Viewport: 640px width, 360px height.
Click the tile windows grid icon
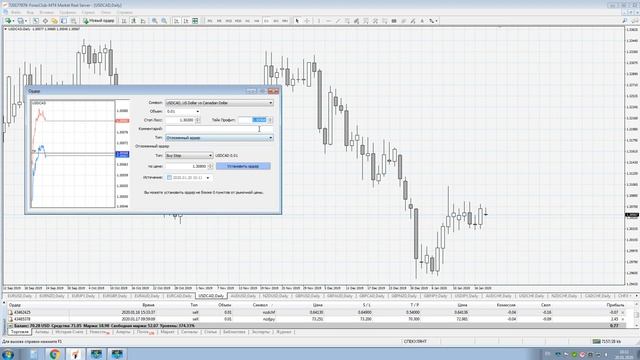click(195, 21)
